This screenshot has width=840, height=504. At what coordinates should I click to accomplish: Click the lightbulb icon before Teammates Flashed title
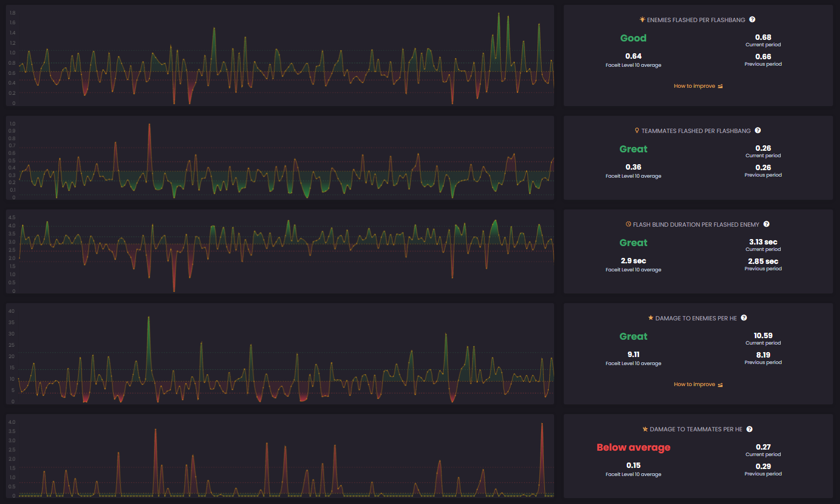point(637,130)
